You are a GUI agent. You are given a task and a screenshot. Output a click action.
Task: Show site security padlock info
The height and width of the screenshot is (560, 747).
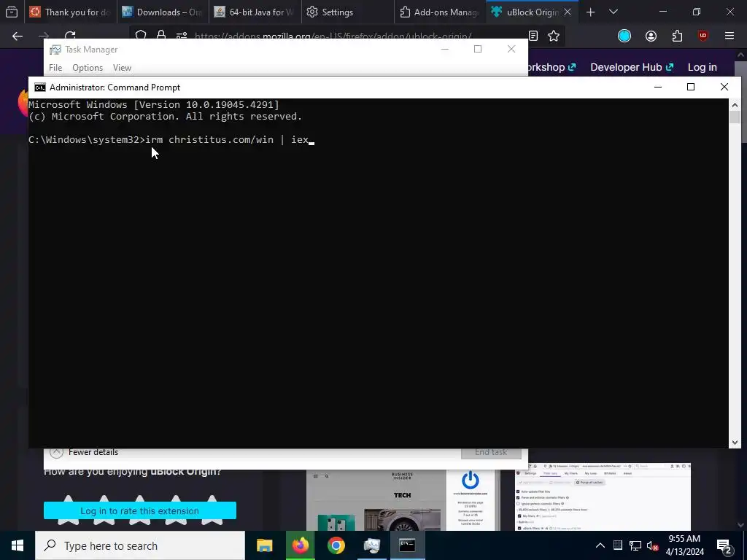pos(161,36)
